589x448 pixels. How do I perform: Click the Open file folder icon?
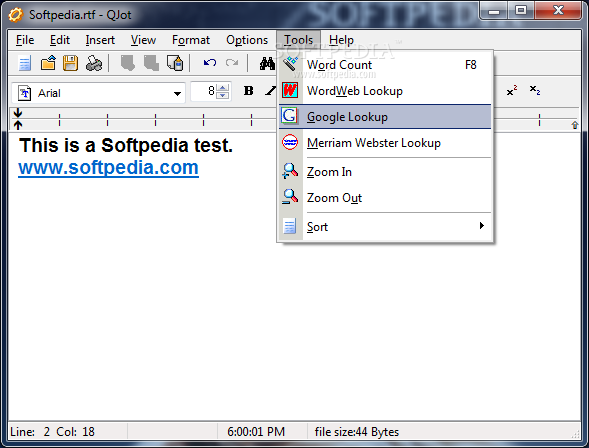pos(48,63)
